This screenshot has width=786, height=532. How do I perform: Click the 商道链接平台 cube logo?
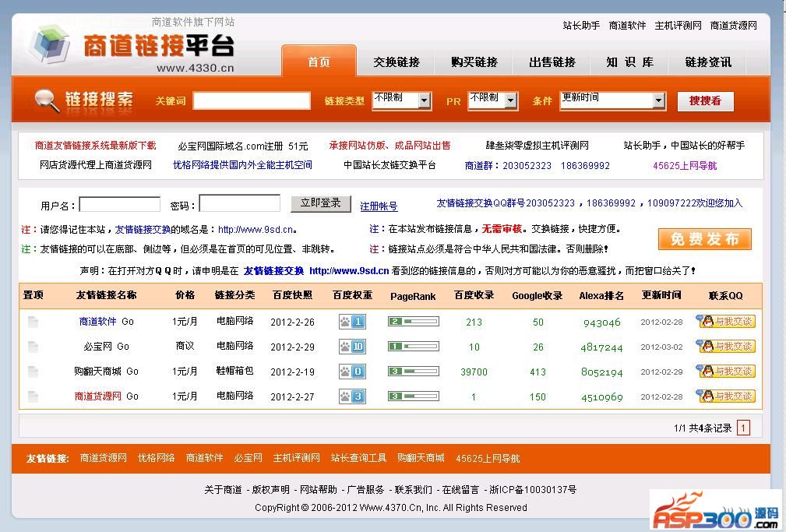coord(50,44)
